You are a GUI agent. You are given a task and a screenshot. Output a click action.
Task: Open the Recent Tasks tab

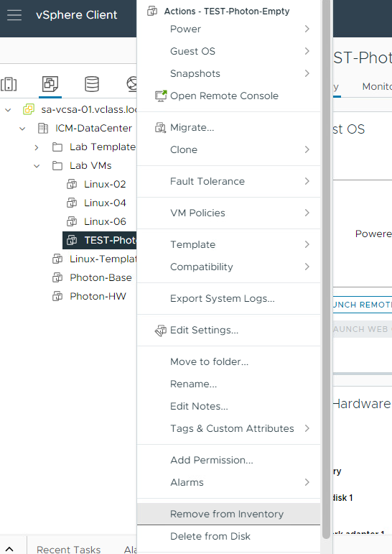pyautogui.click(x=68, y=550)
